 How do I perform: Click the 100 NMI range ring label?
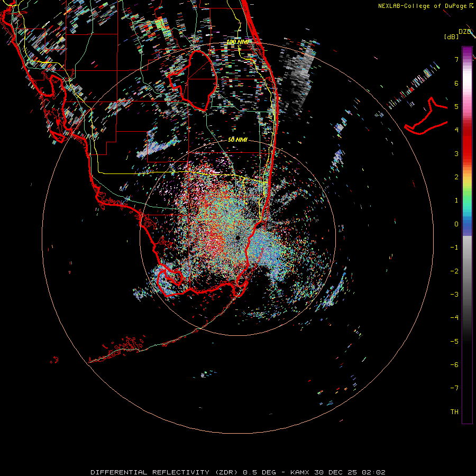point(237,42)
